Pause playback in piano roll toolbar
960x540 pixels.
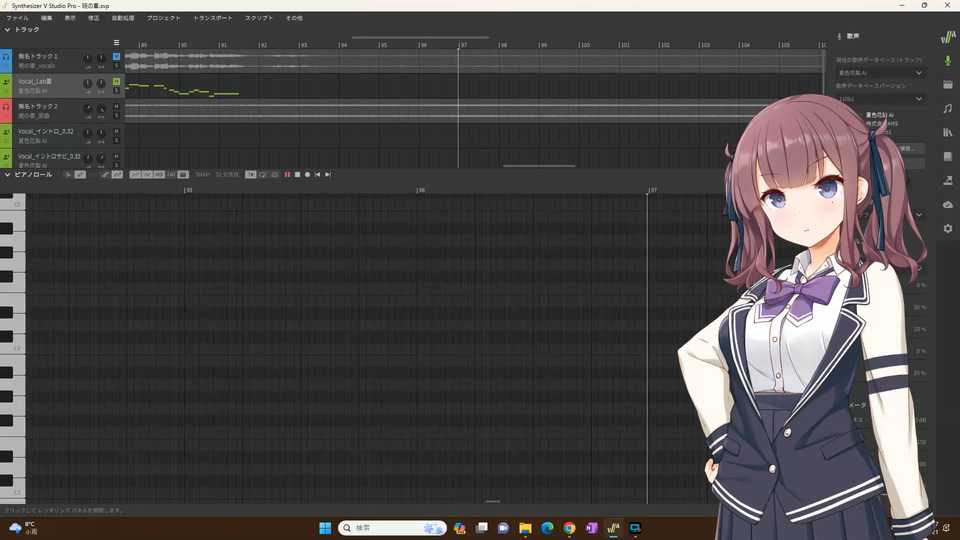tap(287, 174)
